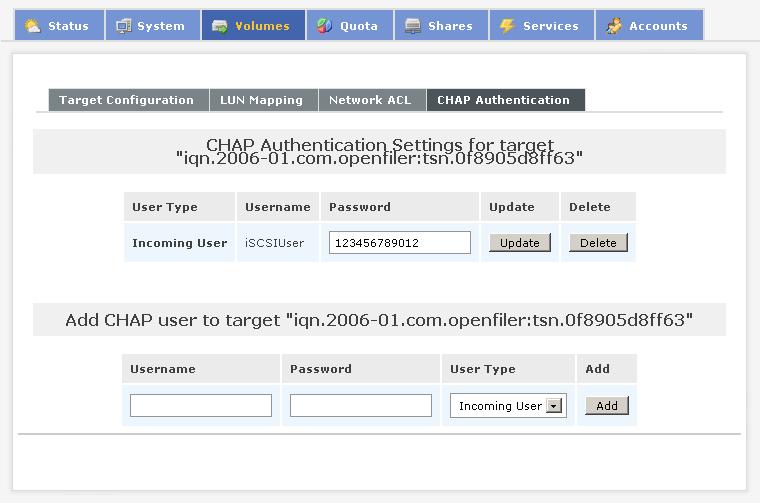The width and height of the screenshot is (760, 503).
Task: Open the User Type dropdown arrow
Action: pyautogui.click(x=554, y=406)
